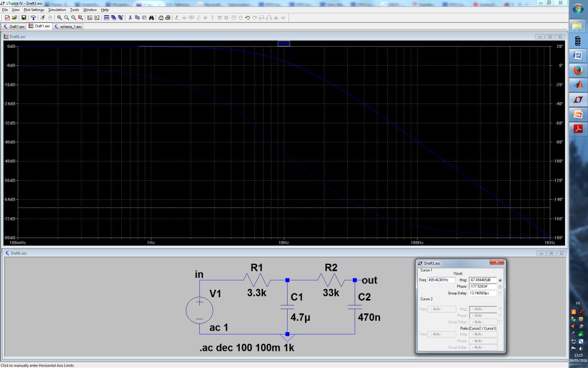Screen dimensions: 588x368
Task: Click the Autorange plot icon
Action: [x=90, y=18]
